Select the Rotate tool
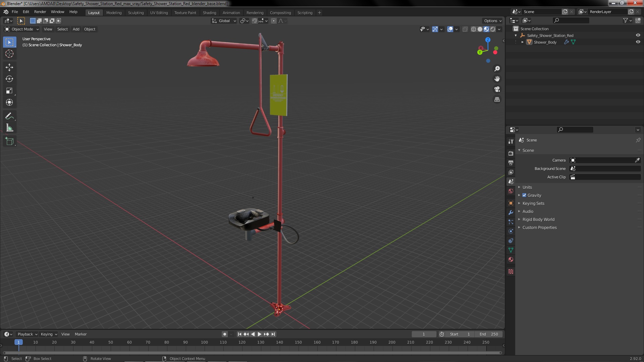Viewport: 644px width, 362px height. point(9,79)
